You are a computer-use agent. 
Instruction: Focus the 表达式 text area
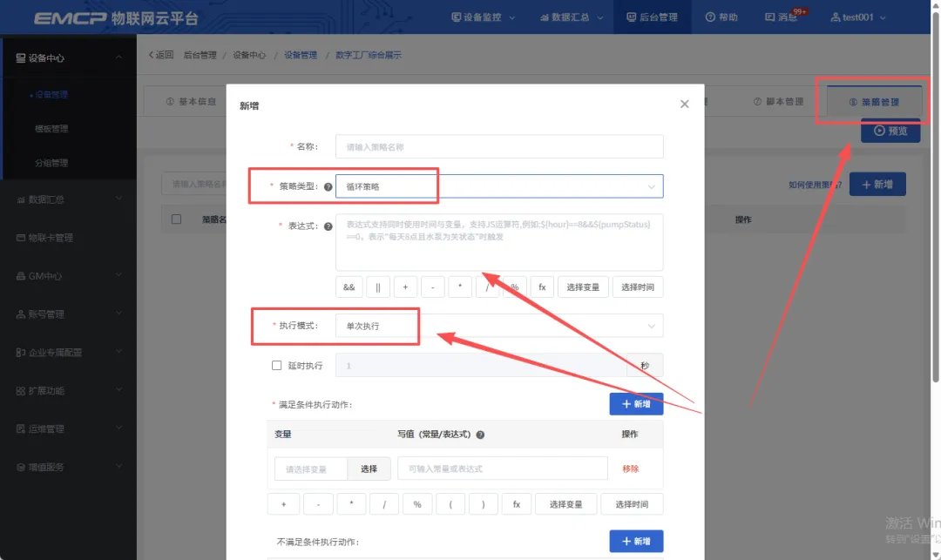(x=499, y=242)
